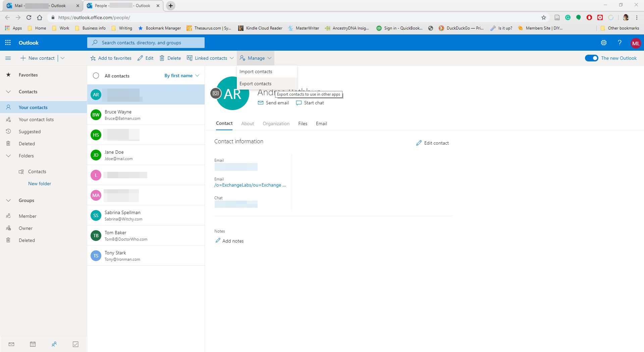Open Chrome menu three dots
The width and height of the screenshot is (644, 352).
637,17
